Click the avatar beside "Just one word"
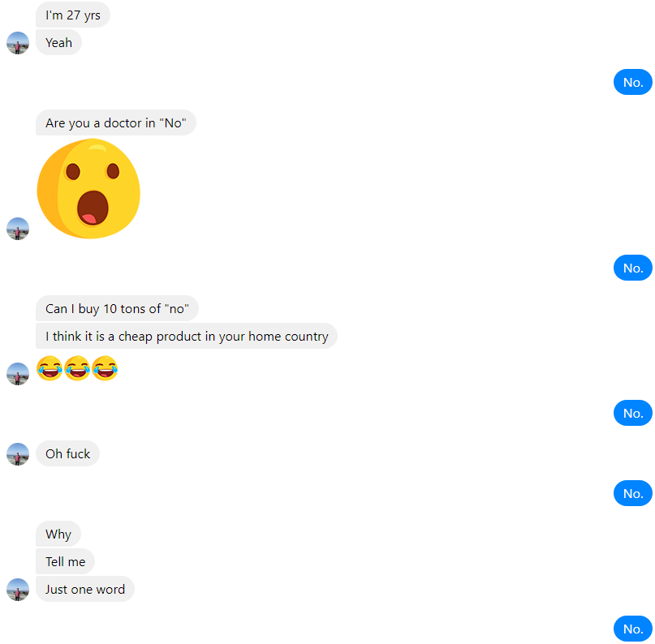 (18, 590)
